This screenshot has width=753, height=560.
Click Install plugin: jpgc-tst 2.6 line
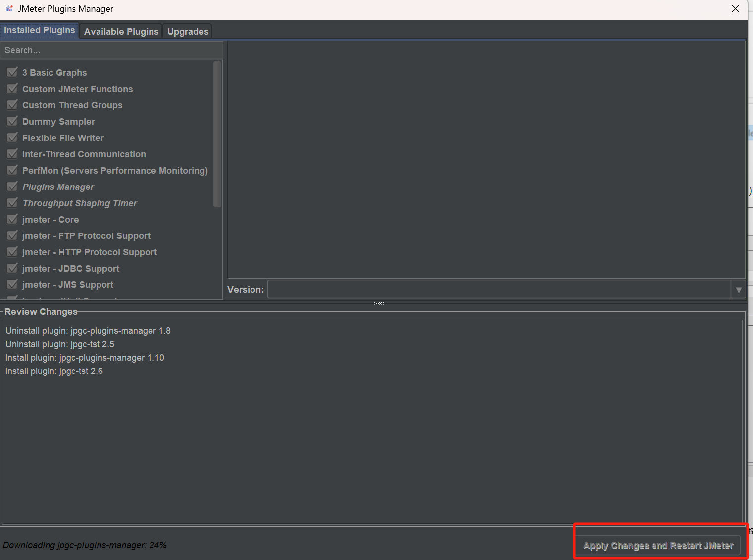pos(54,371)
